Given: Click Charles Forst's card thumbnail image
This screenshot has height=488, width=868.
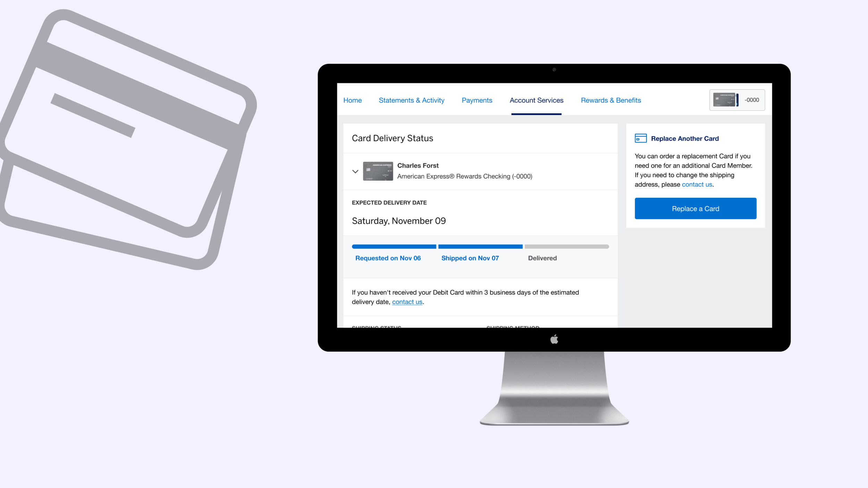Looking at the screenshot, I should click(x=378, y=171).
